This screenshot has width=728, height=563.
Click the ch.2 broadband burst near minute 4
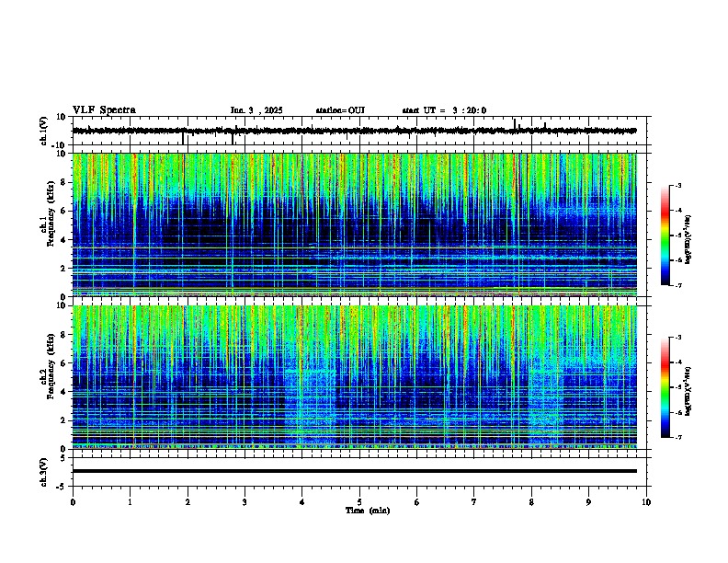310,404
